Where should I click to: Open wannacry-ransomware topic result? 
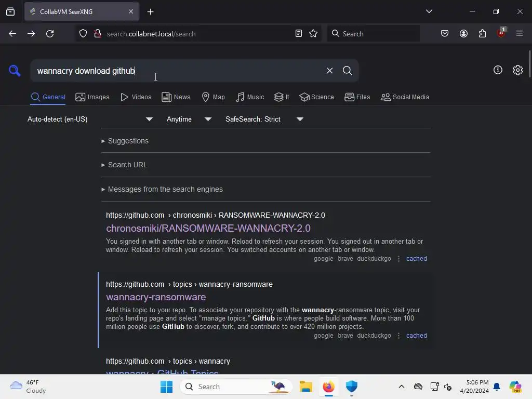click(x=156, y=297)
